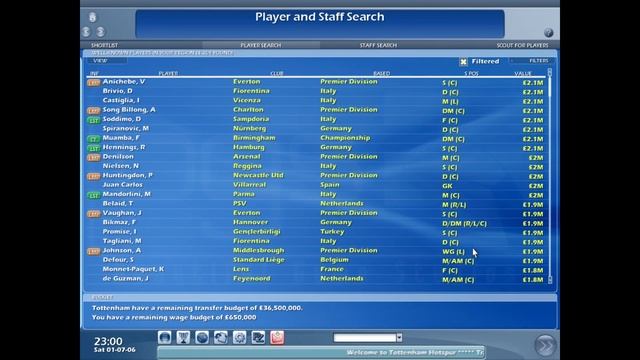Sort by the BASED column header

[382, 73]
